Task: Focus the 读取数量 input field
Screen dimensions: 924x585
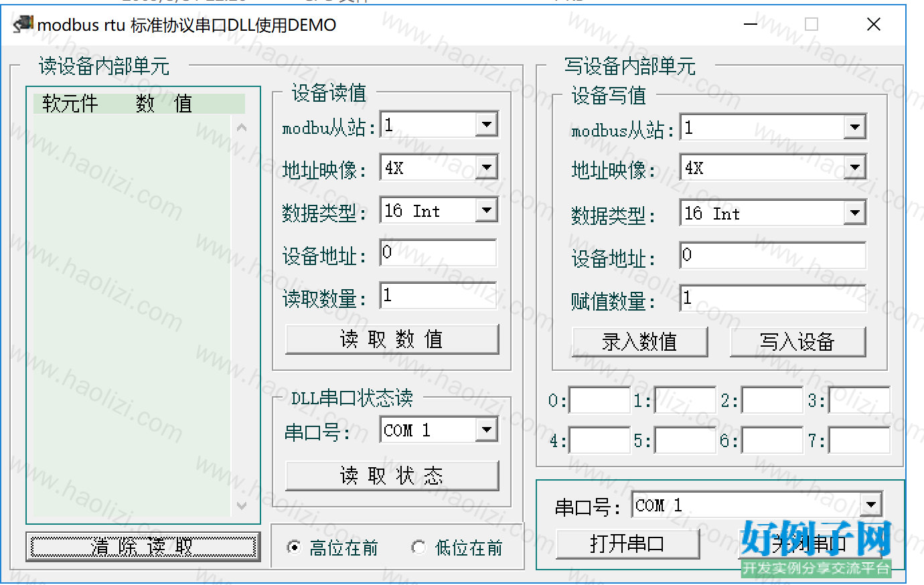Action: pos(439,296)
